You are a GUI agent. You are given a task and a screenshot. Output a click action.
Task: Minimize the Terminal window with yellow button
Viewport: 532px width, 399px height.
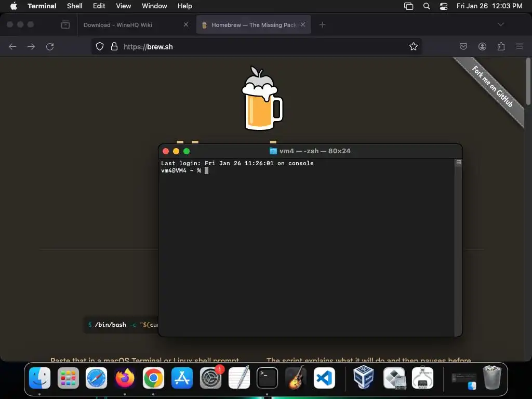click(x=176, y=151)
